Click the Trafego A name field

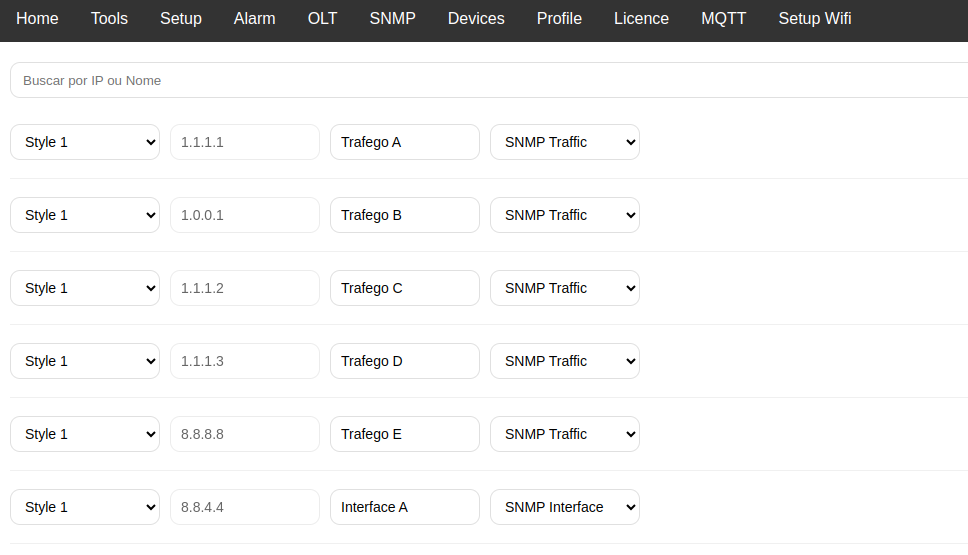pos(405,142)
